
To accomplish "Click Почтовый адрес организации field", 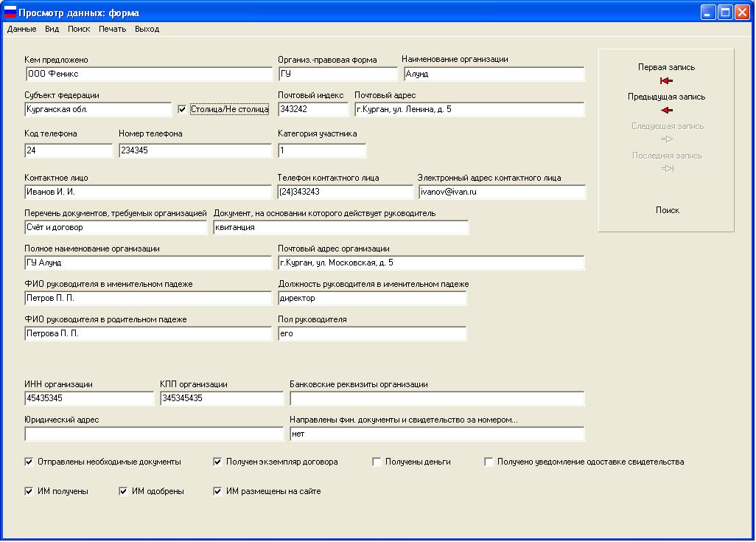I will [431, 263].
